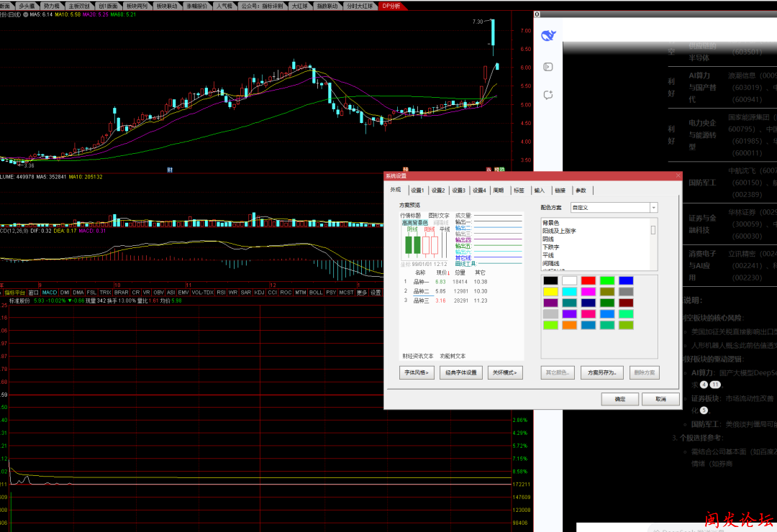Click the DeepSeek whale logo icon
The width and height of the screenshot is (777, 532).
(547, 37)
